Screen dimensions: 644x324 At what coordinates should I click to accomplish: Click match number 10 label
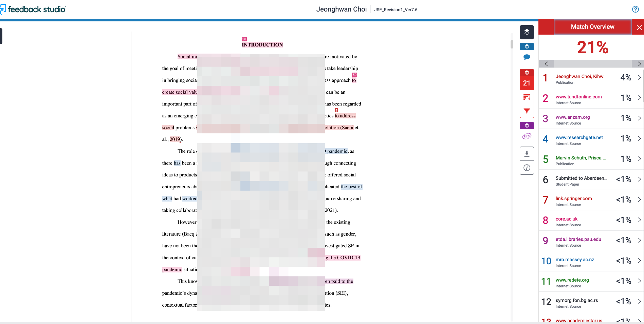pyautogui.click(x=546, y=261)
